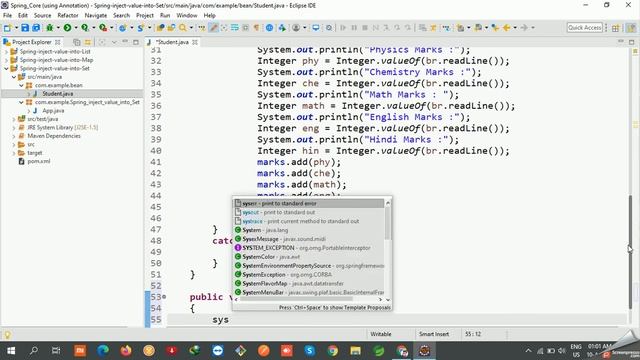This screenshot has height=360, width=640.
Task: Open the Navigate menu
Action: pos(96,15)
